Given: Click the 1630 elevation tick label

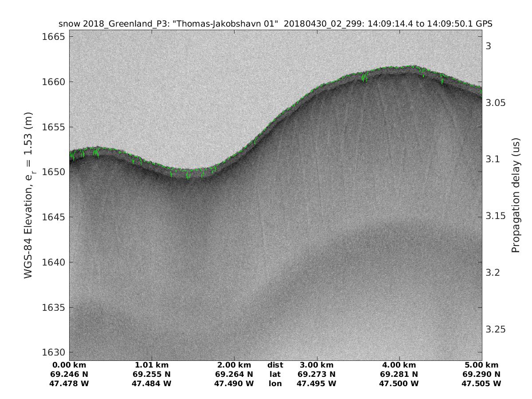Looking at the screenshot, I should (x=53, y=352).
